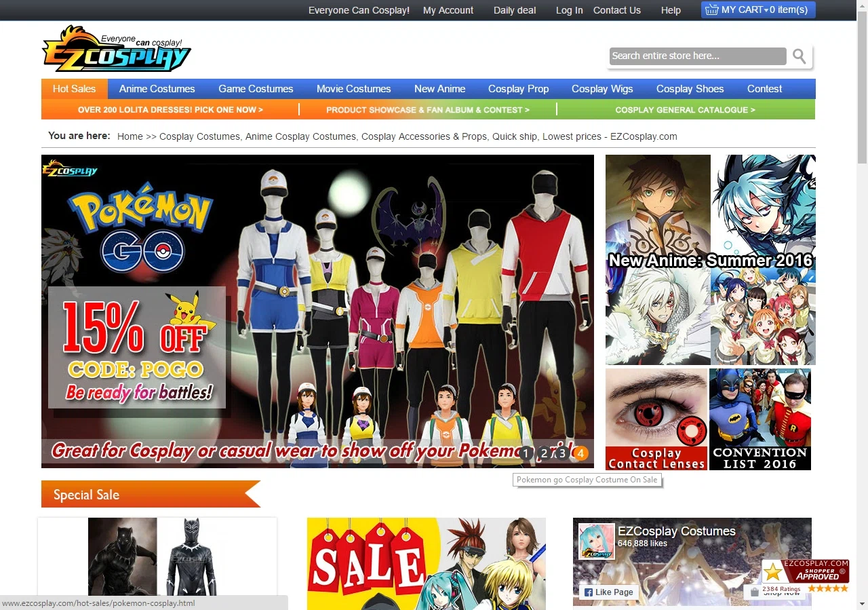This screenshot has width=868, height=610.
Task: Click EZCosplay Costumes Facebook page title
Action: click(676, 531)
